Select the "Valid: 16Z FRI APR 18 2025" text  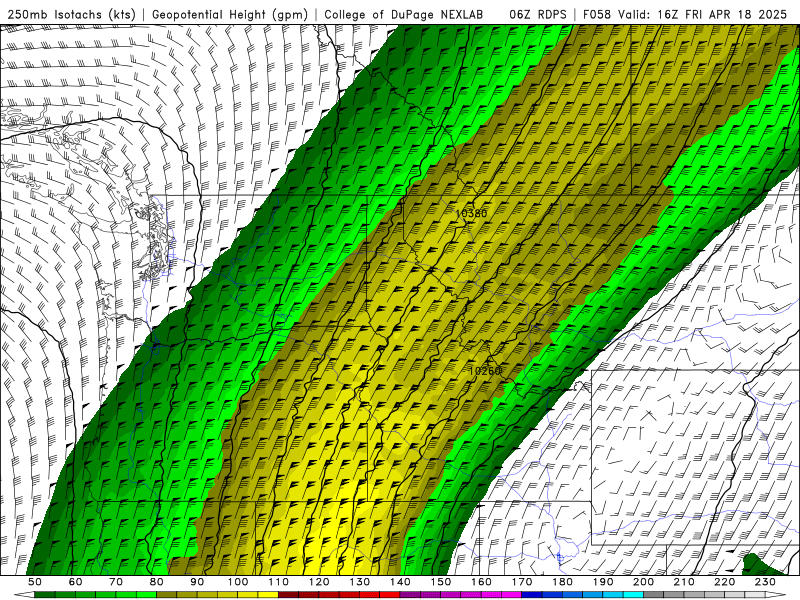point(703,15)
